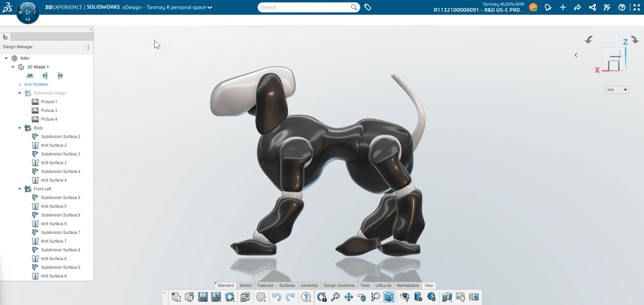Click the user avatar in the top bar

pos(533,7)
